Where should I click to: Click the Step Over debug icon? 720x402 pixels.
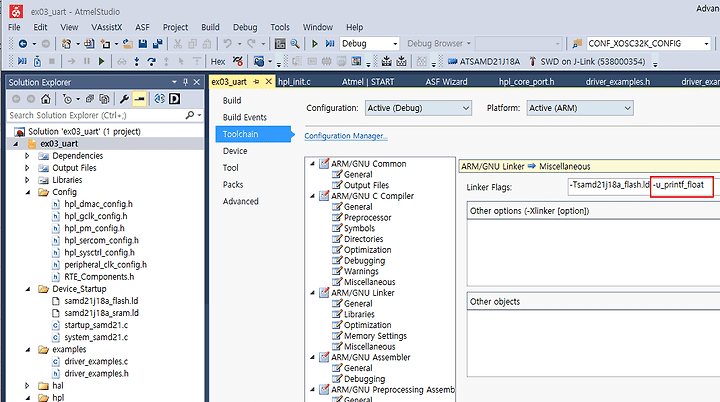click(x=152, y=61)
